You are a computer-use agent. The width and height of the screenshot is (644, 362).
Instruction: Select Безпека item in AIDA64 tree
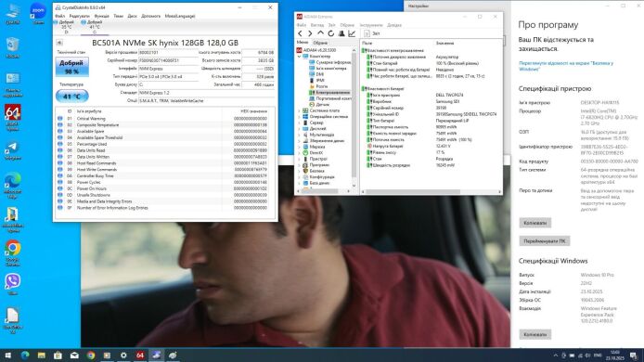pyautogui.click(x=314, y=171)
